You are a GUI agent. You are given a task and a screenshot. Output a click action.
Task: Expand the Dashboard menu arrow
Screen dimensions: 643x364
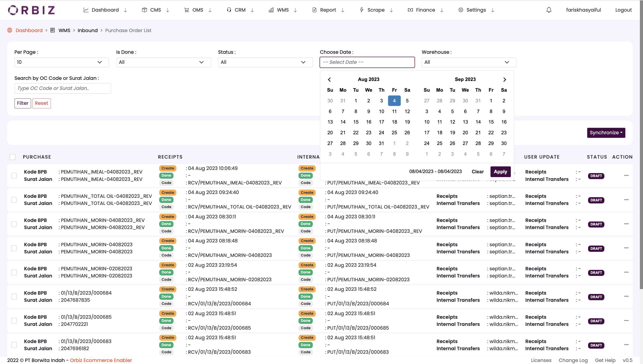coord(126,10)
